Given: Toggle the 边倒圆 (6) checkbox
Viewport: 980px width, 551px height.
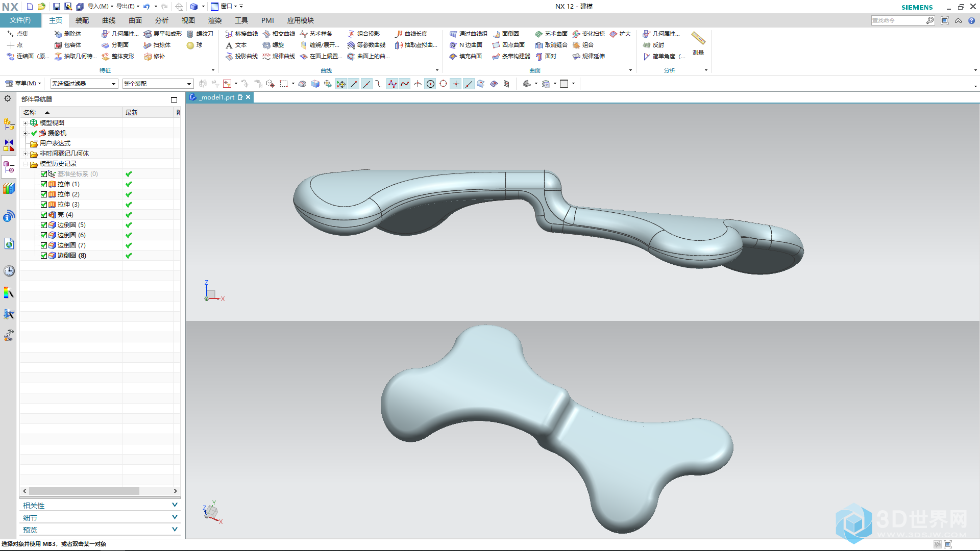Looking at the screenshot, I should (44, 235).
